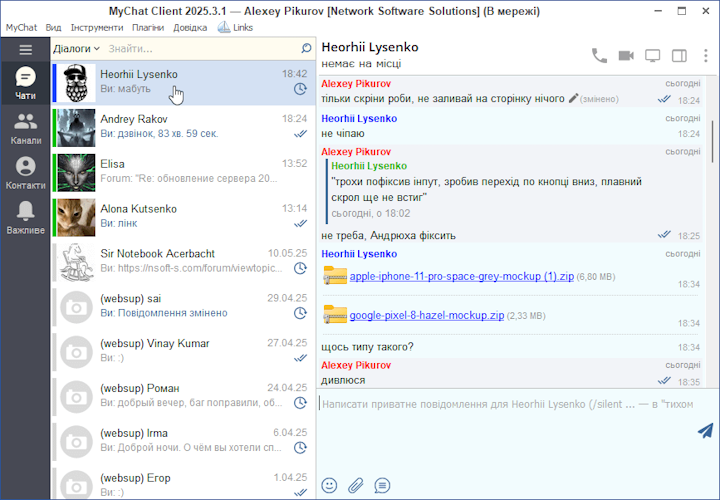Start a video call with Heorhii
720x500 pixels.
point(626,56)
